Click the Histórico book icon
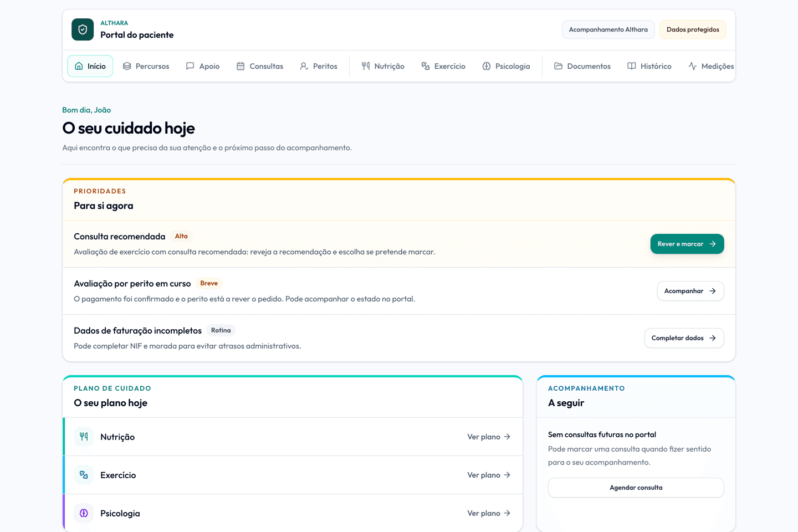Image resolution: width=798 pixels, height=532 pixels. tap(632, 66)
